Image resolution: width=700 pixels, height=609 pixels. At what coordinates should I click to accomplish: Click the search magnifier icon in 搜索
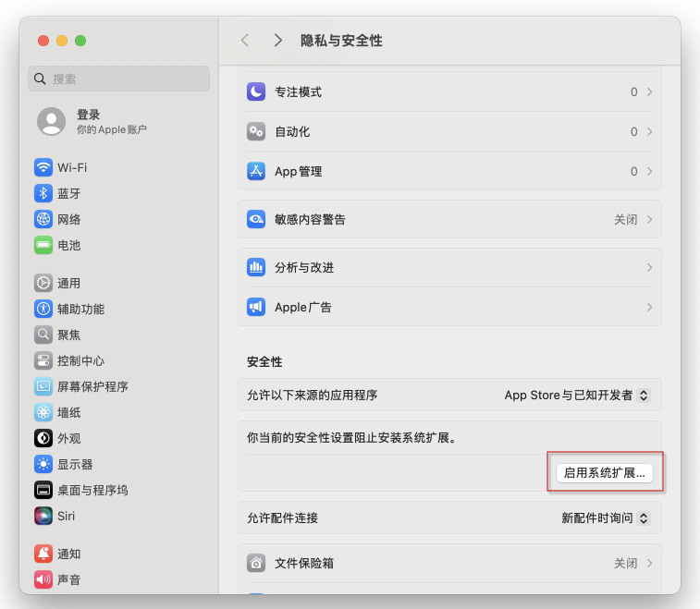coord(40,79)
